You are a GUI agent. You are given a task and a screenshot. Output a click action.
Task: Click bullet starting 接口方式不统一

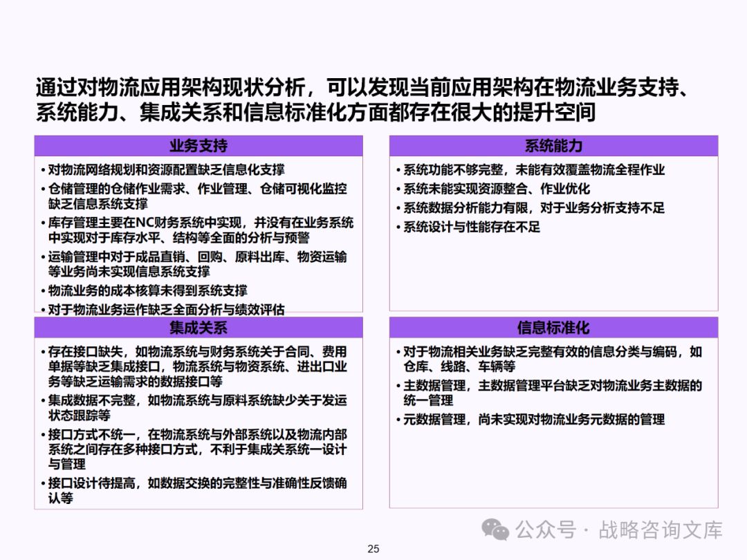click(194, 449)
